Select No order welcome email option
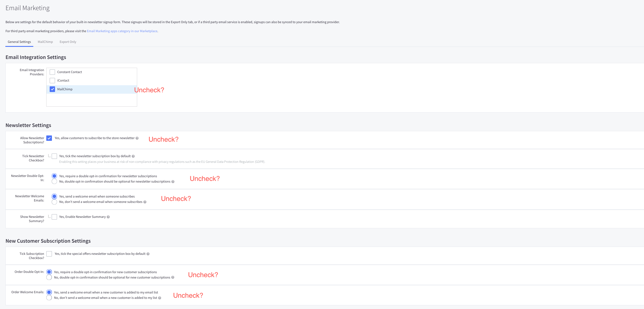This screenshot has height=309, width=644. pos(49,298)
